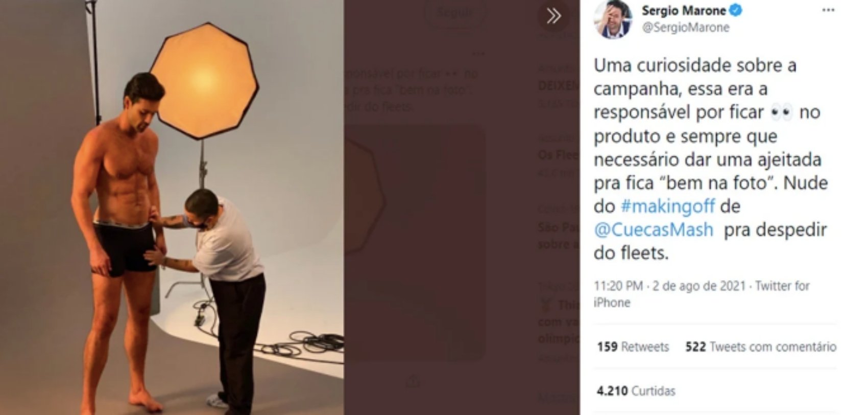
Task: Click the blue verified badge
Action: (x=736, y=10)
